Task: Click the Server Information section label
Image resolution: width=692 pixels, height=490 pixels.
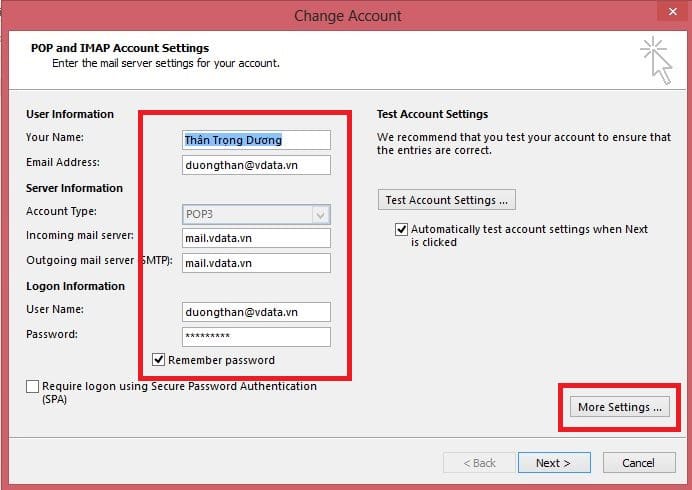Action: coord(74,188)
